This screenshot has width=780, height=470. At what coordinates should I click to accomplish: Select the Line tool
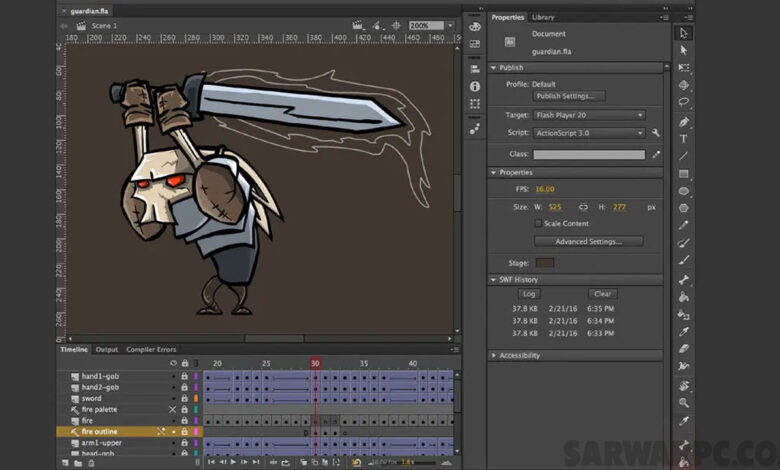point(684,156)
